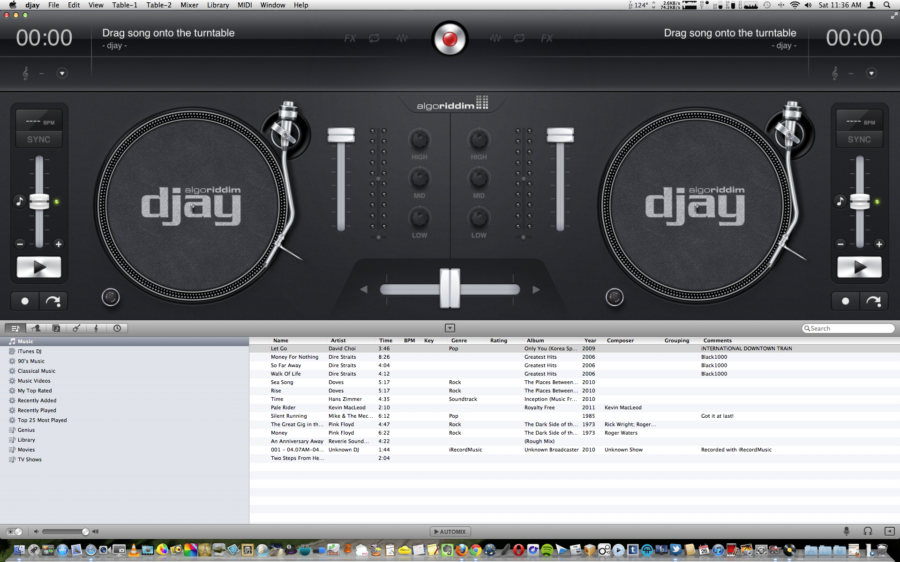The height and width of the screenshot is (562, 900).
Task: Open the right deck FX panel
Action: click(x=546, y=38)
